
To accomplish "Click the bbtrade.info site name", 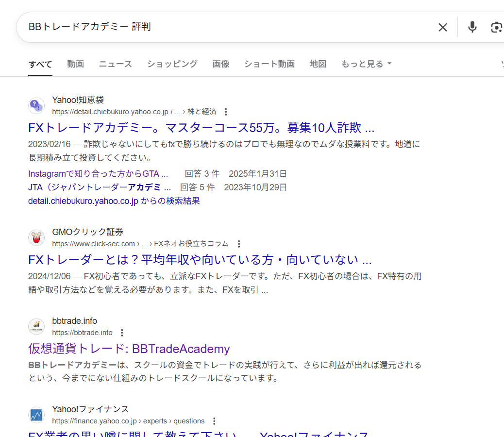I will tap(75, 321).
